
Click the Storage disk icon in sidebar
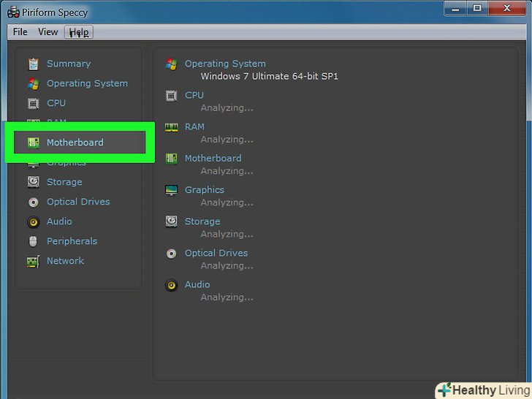34,182
